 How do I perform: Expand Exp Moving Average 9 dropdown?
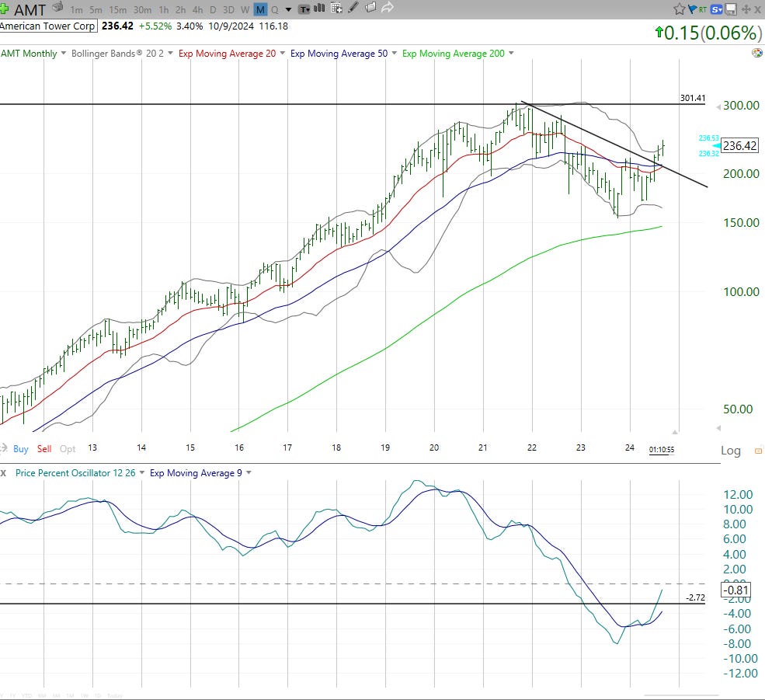point(249,472)
